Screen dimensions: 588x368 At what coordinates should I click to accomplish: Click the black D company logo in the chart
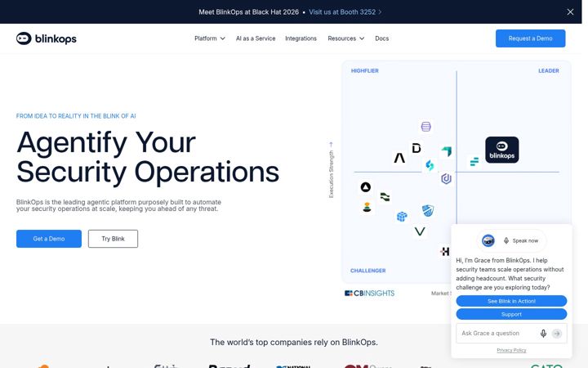pos(416,148)
